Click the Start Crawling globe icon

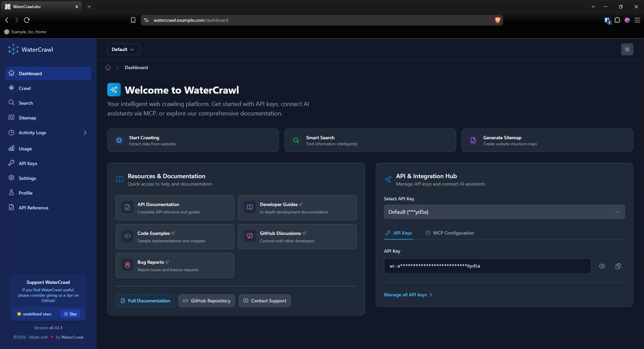coord(119,140)
